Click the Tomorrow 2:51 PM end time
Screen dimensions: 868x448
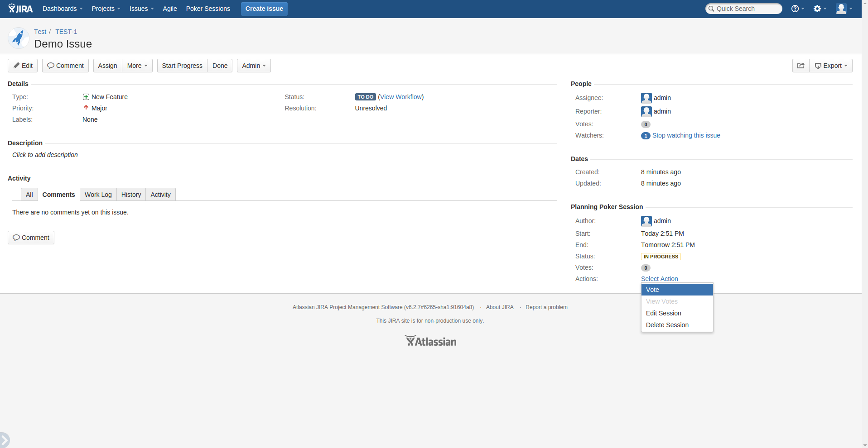coord(668,245)
